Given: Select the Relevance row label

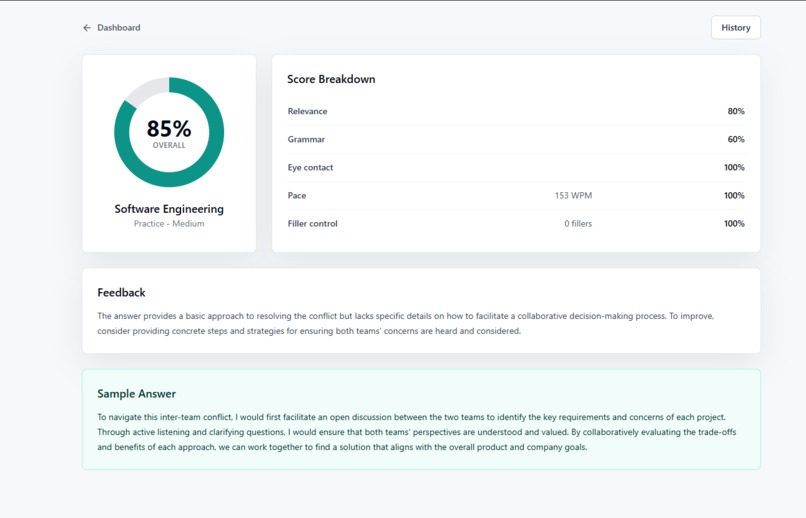Looking at the screenshot, I should pos(307,111).
